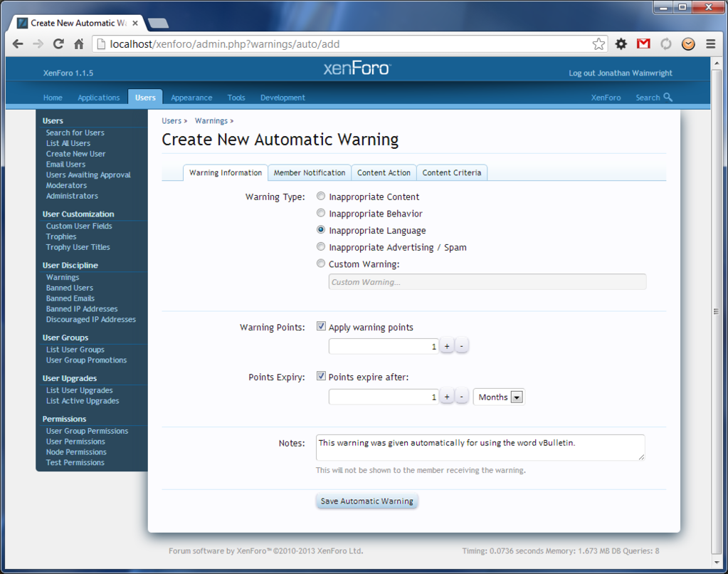Uncheck Apply warning points checkbox
Image resolution: width=728 pixels, height=574 pixels.
pyautogui.click(x=321, y=327)
